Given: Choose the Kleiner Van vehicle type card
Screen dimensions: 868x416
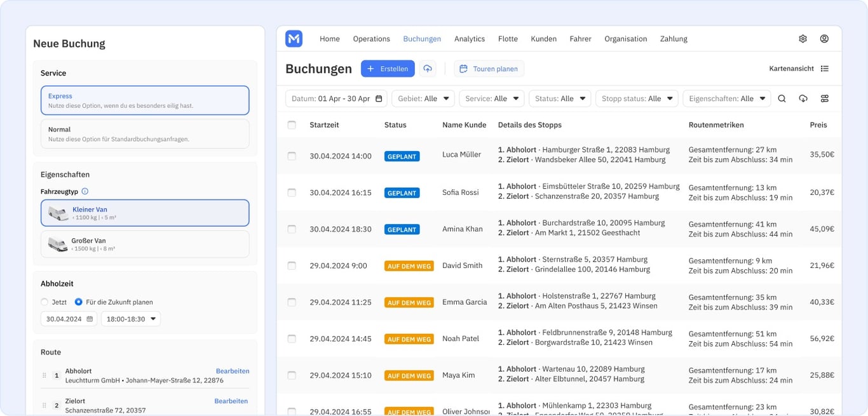Looking at the screenshot, I should tap(145, 213).
